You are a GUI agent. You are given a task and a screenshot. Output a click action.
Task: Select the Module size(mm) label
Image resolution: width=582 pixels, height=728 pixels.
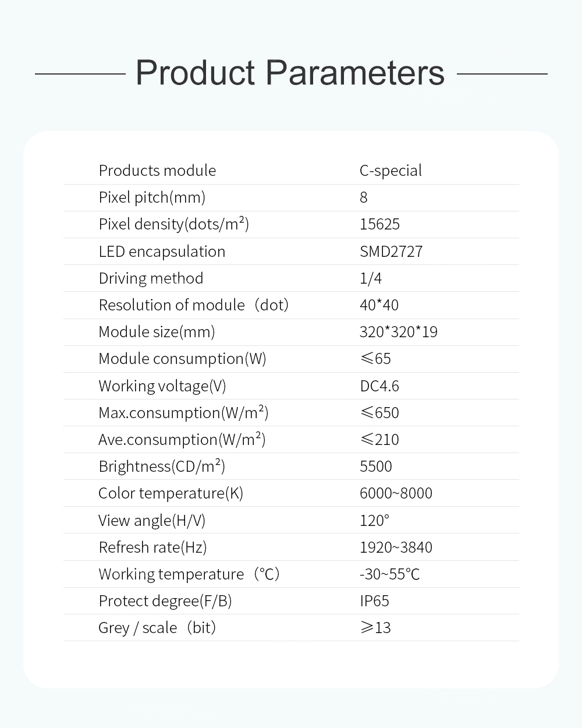(157, 332)
